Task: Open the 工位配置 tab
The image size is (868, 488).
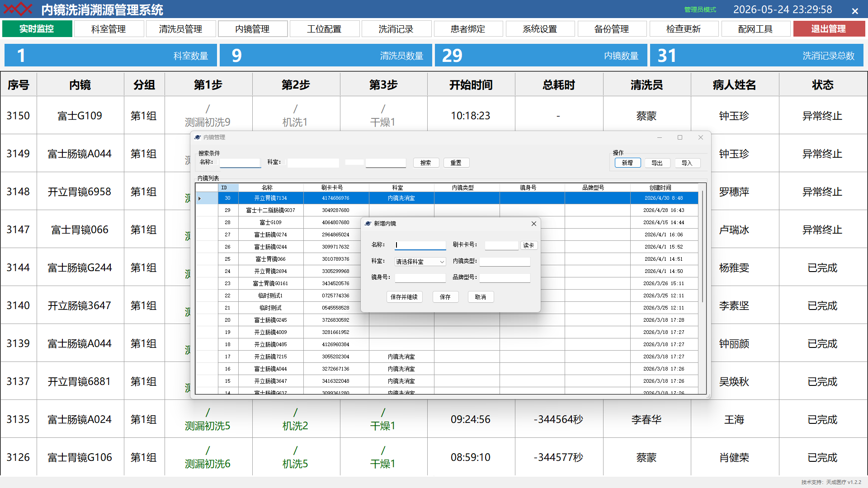Action: tap(325, 29)
